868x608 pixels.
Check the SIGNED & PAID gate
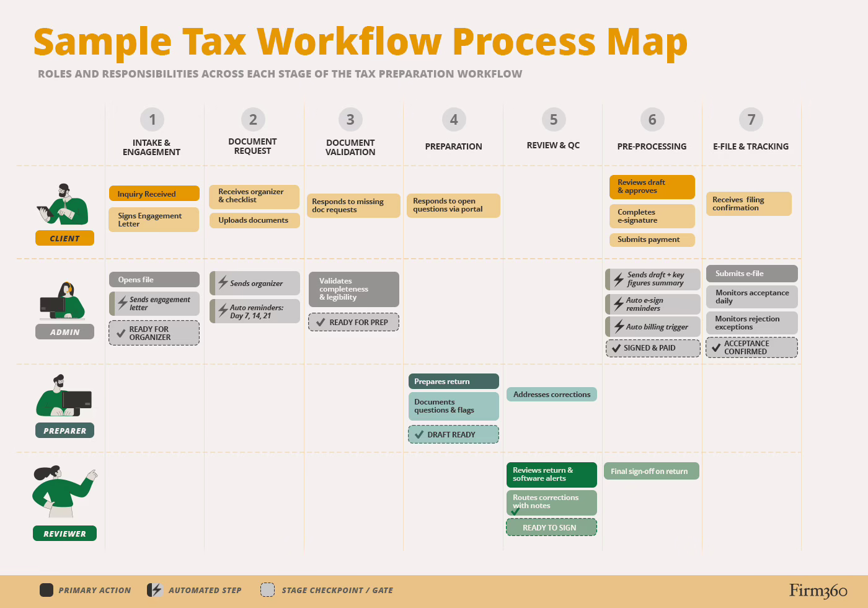(x=652, y=347)
